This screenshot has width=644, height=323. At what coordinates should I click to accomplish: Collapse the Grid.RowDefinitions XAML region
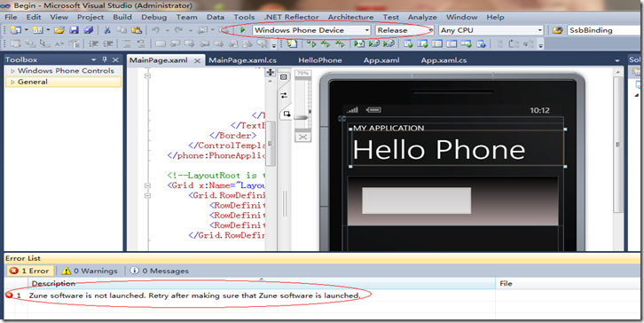[x=147, y=195]
